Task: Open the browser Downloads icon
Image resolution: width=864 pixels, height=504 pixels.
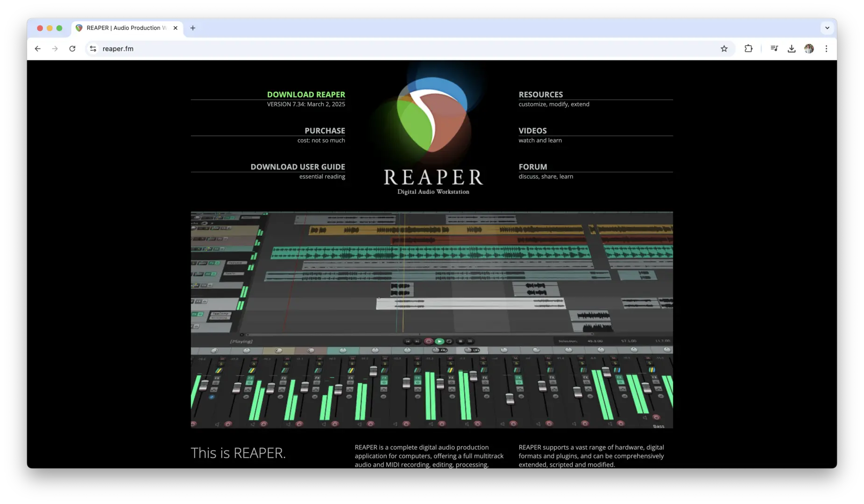Action: (791, 49)
